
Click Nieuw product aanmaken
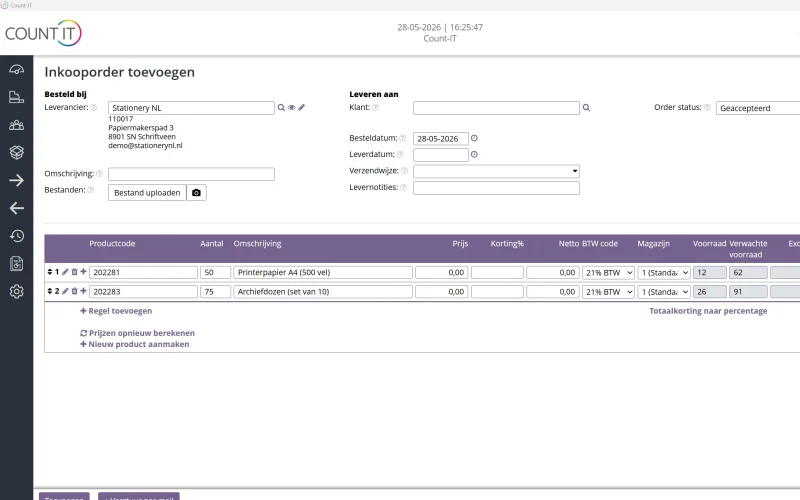(135, 344)
